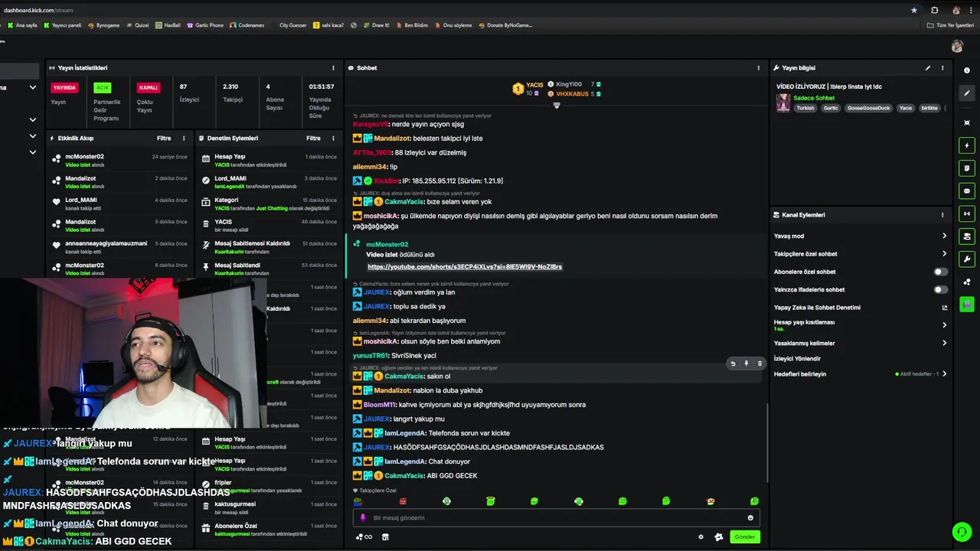Open Filtre in Etkinlik Akışı panel

point(164,139)
